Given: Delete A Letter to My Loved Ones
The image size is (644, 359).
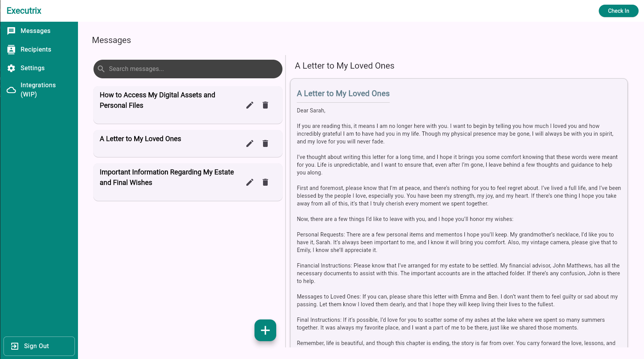Looking at the screenshot, I should 265,143.
